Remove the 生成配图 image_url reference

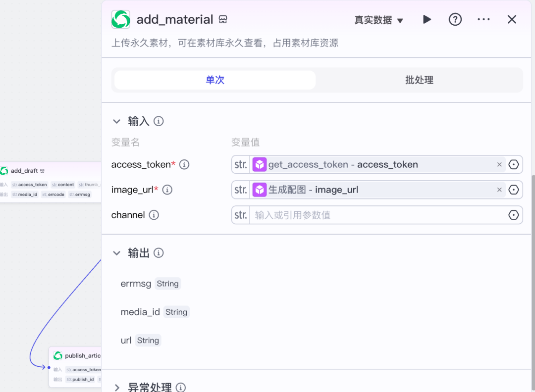pyautogui.click(x=499, y=190)
